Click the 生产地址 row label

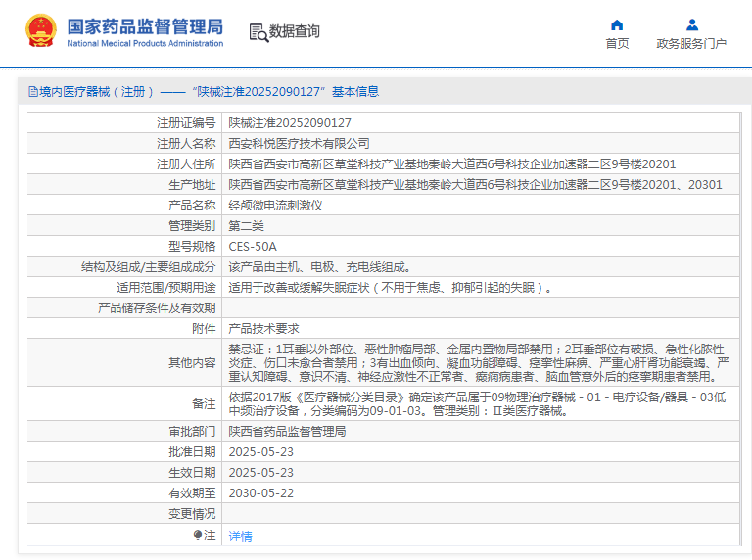pyautogui.click(x=192, y=185)
